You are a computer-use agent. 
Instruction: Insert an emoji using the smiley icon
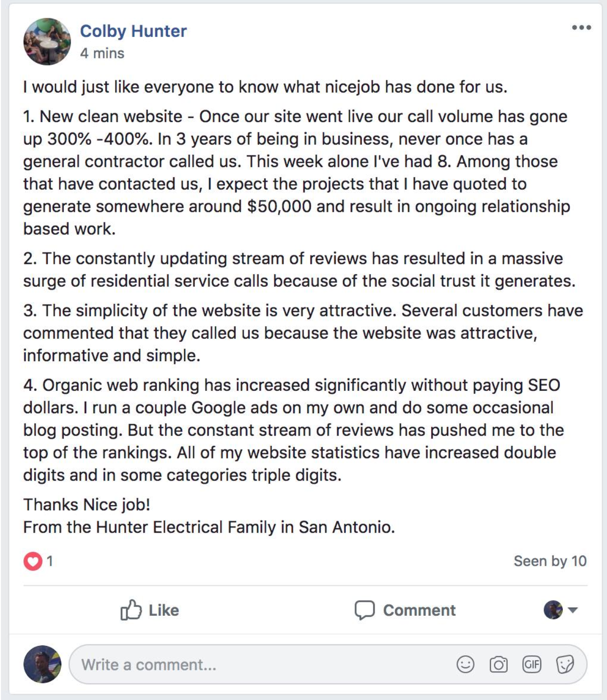click(x=465, y=664)
